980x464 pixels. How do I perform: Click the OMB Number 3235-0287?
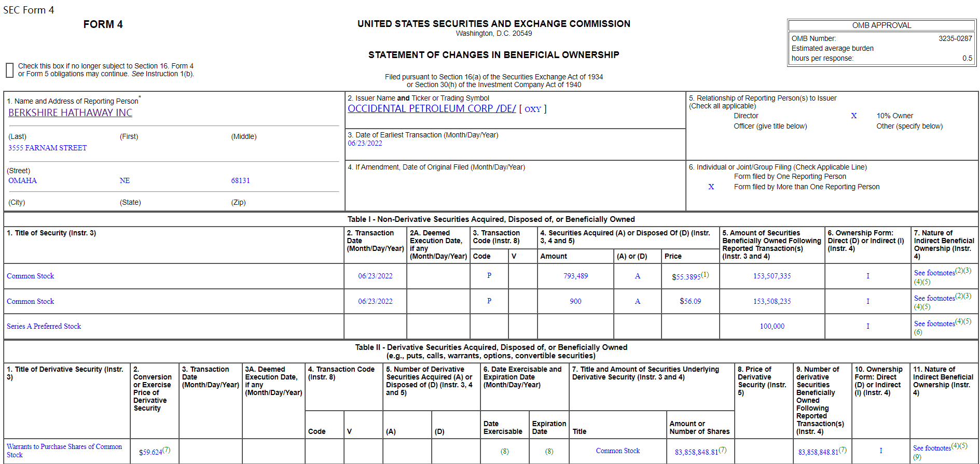tap(955, 38)
